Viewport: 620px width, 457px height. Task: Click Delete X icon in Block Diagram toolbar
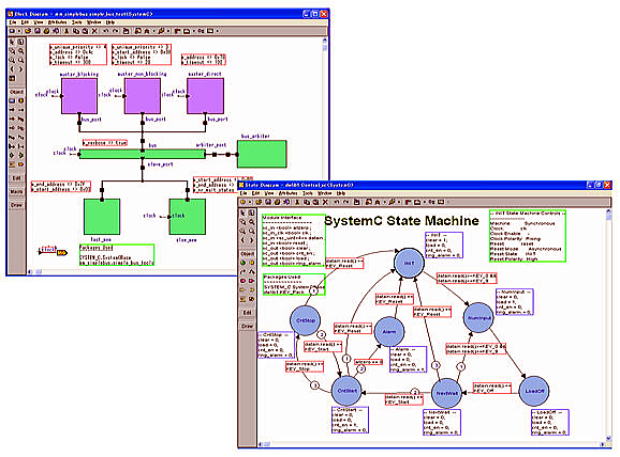[x=95, y=31]
